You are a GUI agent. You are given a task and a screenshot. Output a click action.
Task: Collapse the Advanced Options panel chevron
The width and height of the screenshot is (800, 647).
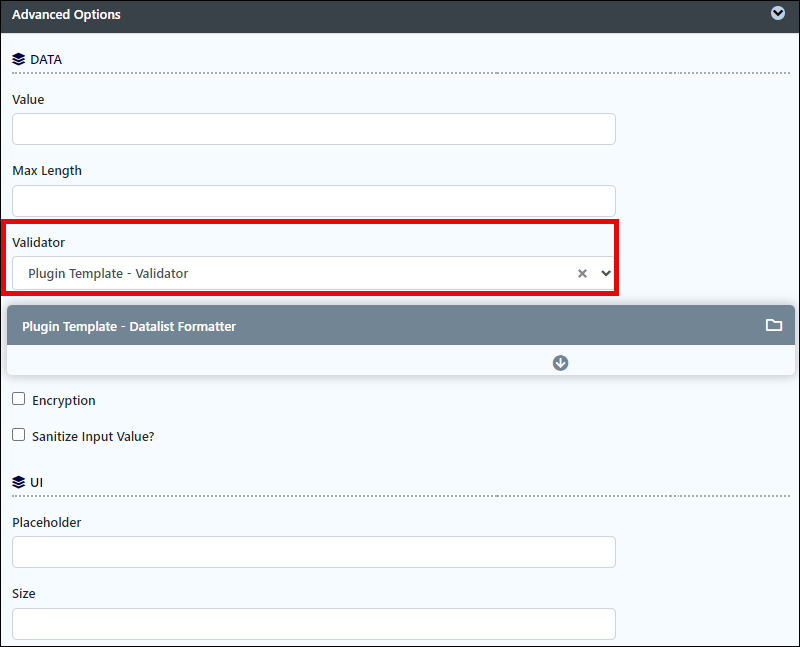click(778, 13)
